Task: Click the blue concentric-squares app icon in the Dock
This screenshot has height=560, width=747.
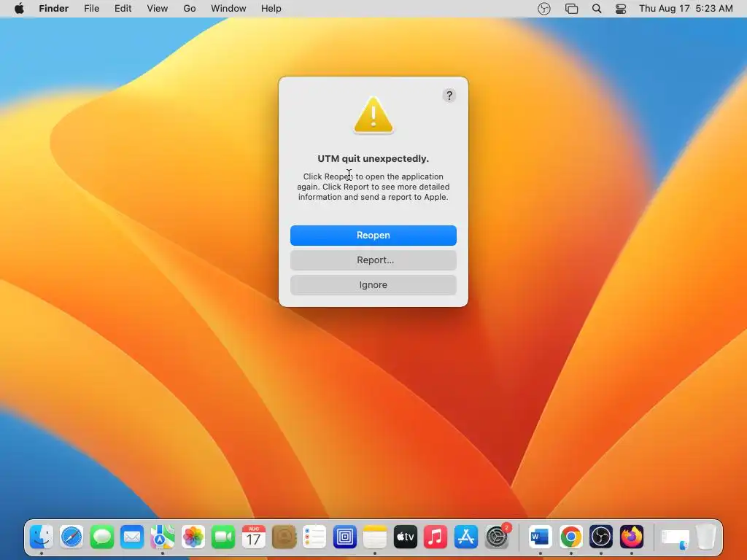Action: (345, 537)
